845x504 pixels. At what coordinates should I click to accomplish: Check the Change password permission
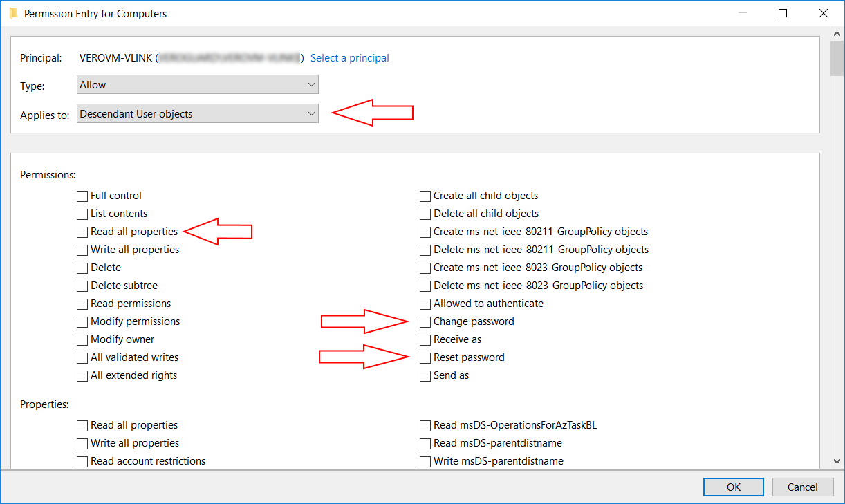(426, 322)
